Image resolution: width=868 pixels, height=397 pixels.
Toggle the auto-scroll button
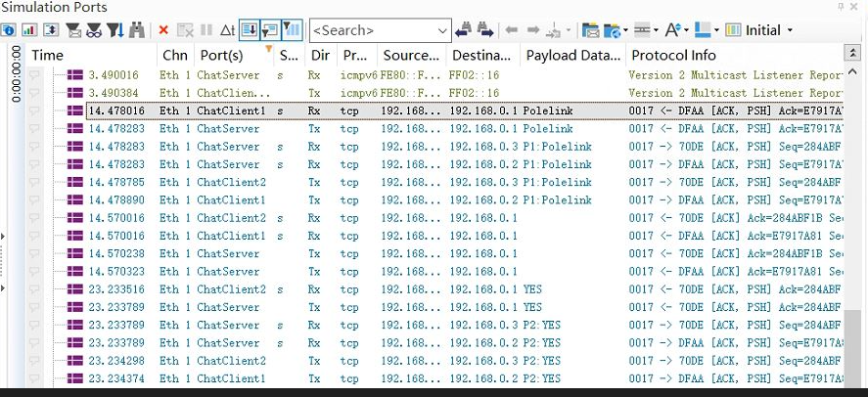(249, 30)
